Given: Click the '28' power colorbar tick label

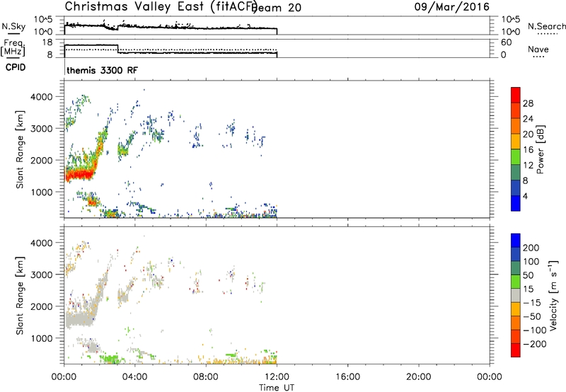Looking at the screenshot, I should tap(528, 103).
